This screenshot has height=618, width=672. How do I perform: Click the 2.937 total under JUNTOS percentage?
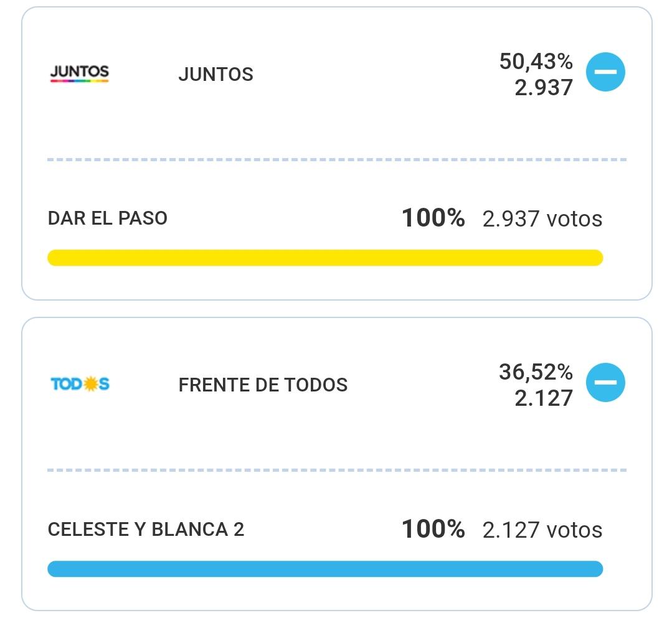tap(543, 88)
